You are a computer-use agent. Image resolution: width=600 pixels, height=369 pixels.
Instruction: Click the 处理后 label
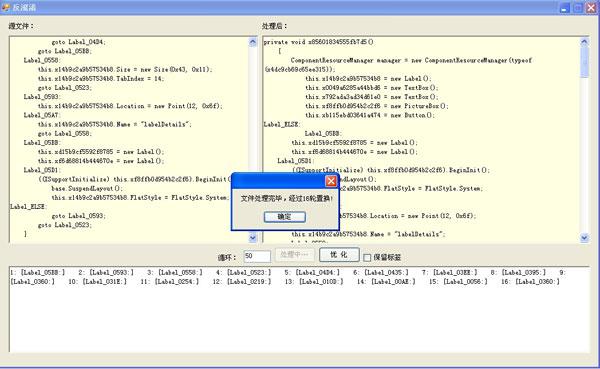274,26
